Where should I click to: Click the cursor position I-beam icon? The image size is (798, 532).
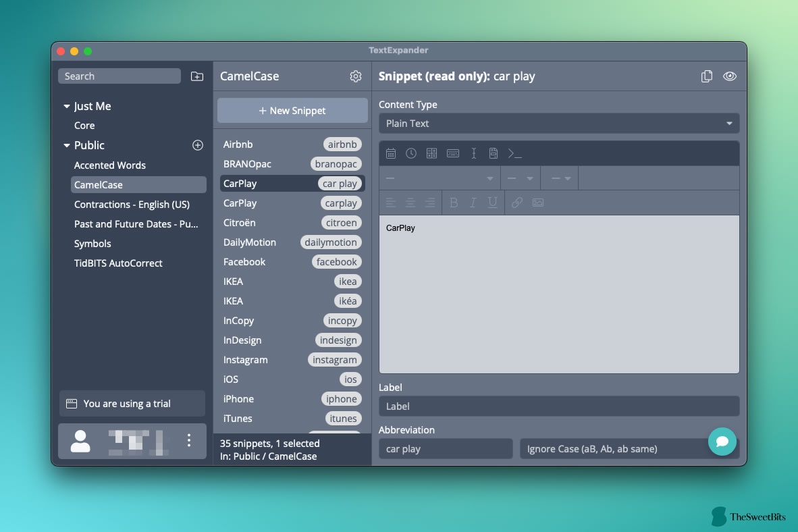click(473, 153)
